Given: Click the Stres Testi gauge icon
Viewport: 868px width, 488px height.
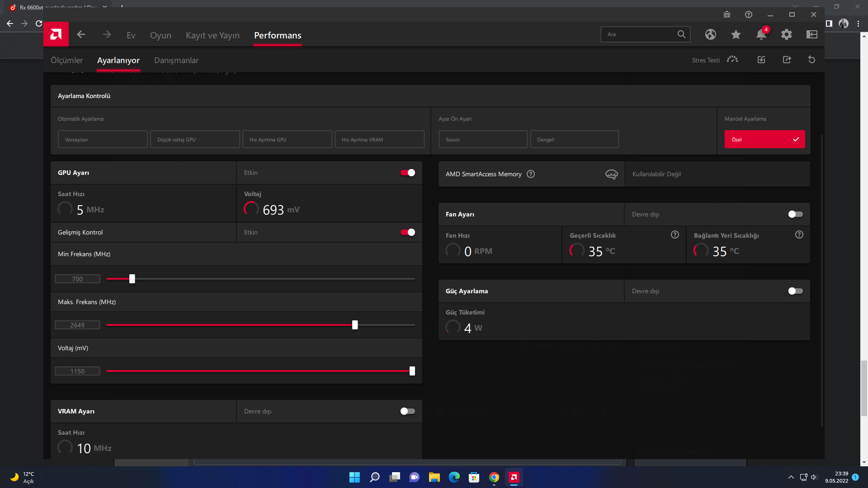Looking at the screenshot, I should [x=732, y=60].
